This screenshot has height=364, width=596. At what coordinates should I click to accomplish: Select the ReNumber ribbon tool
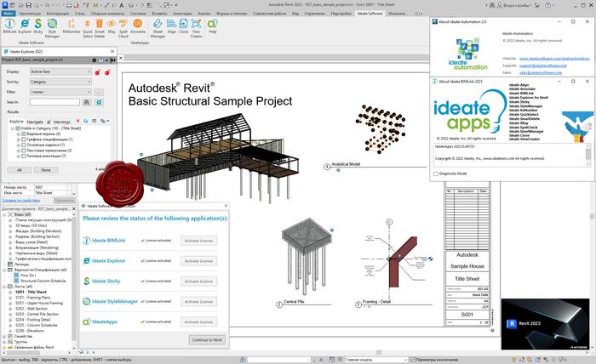(71, 30)
